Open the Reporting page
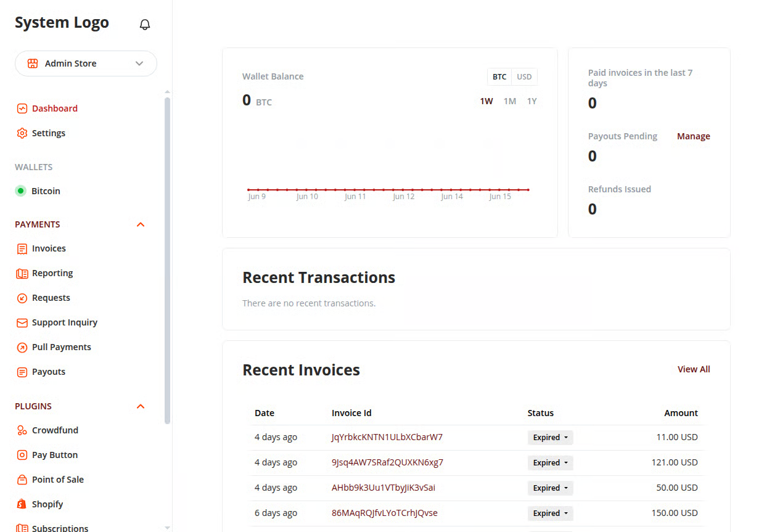 coord(52,273)
